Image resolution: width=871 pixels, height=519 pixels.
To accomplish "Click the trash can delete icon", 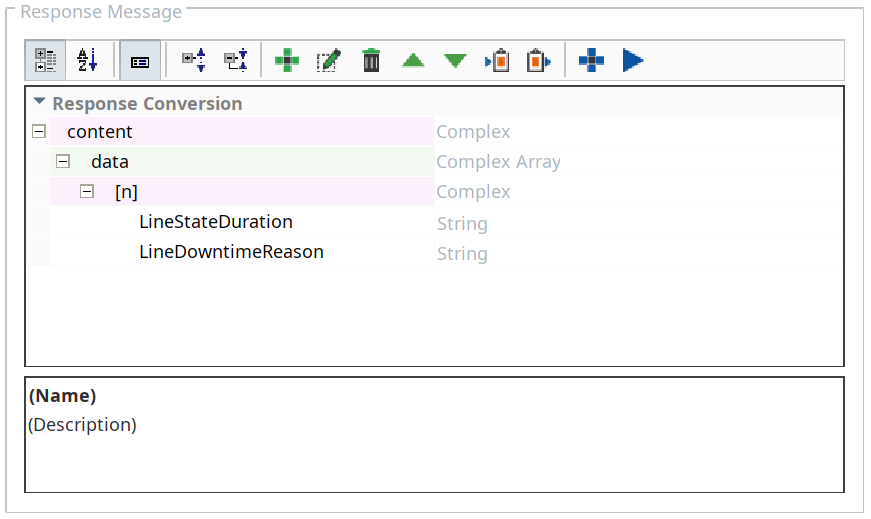I will pos(371,61).
